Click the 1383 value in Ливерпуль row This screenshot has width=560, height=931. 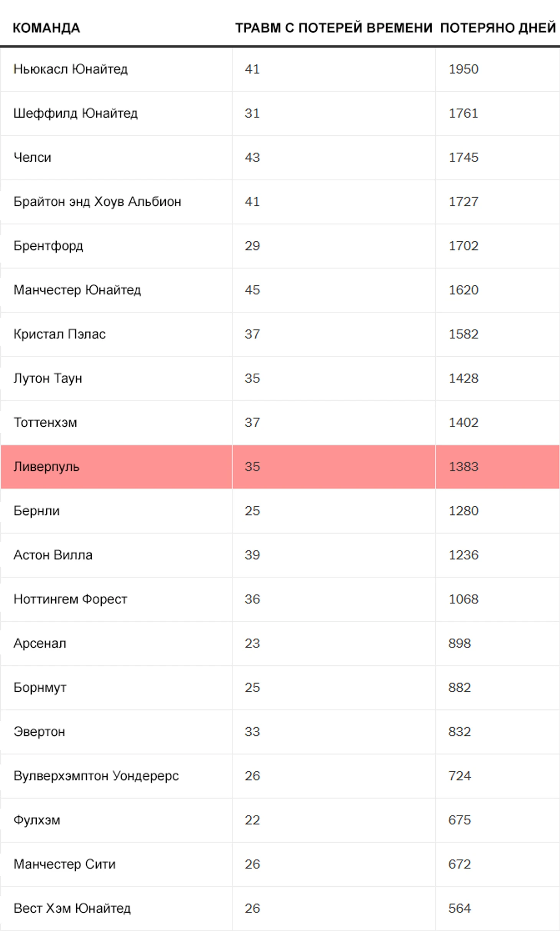click(x=463, y=466)
